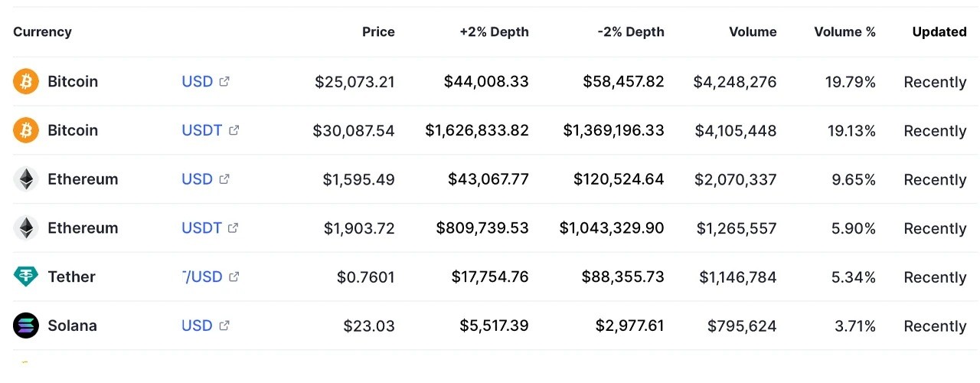Select the Solana currency name
This screenshot has width=980, height=383.
72,326
